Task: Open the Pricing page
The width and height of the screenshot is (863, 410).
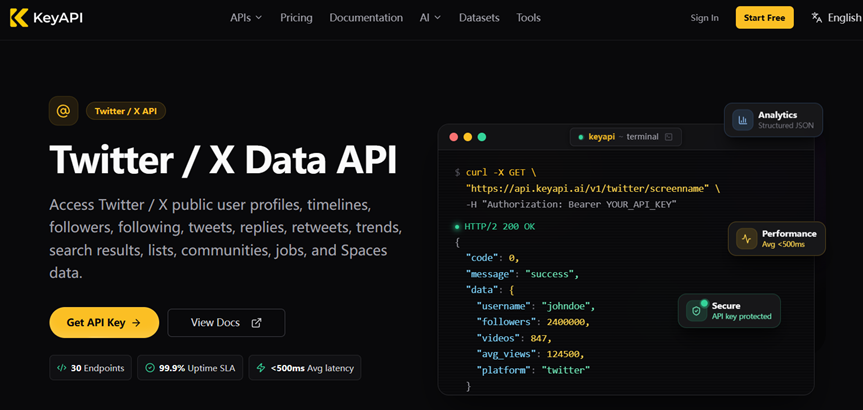Action: (x=296, y=18)
